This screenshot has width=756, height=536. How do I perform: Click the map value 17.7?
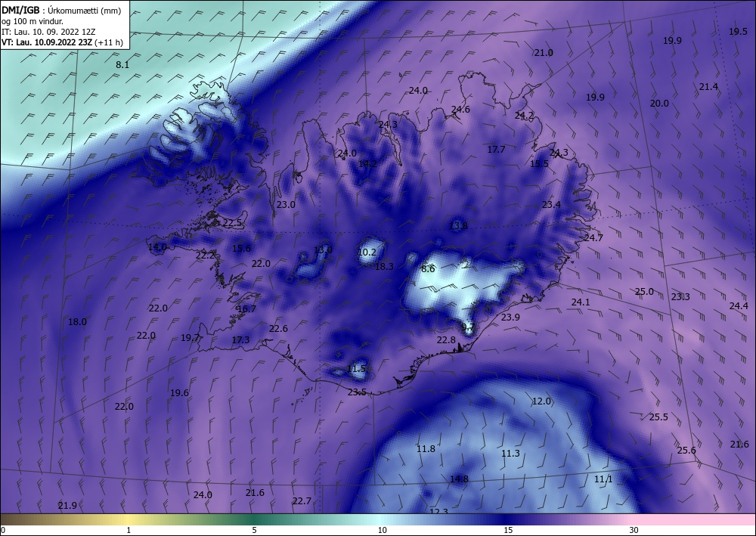point(496,150)
